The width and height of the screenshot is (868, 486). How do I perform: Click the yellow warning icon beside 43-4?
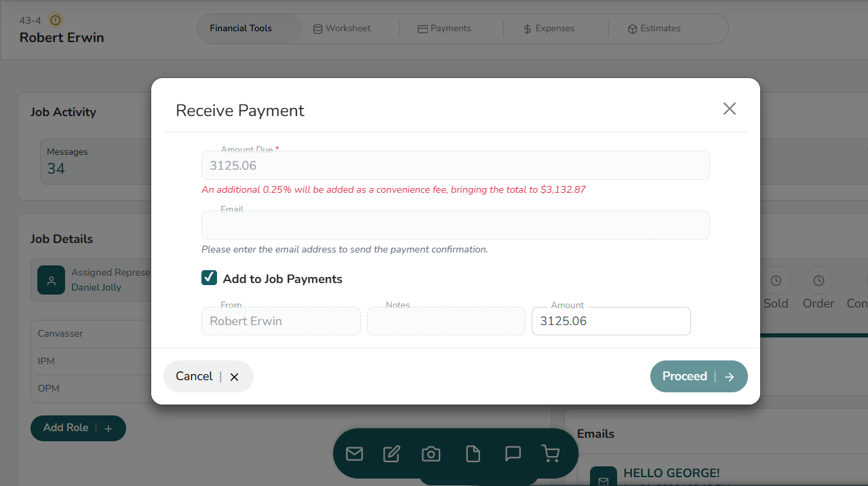(x=56, y=20)
